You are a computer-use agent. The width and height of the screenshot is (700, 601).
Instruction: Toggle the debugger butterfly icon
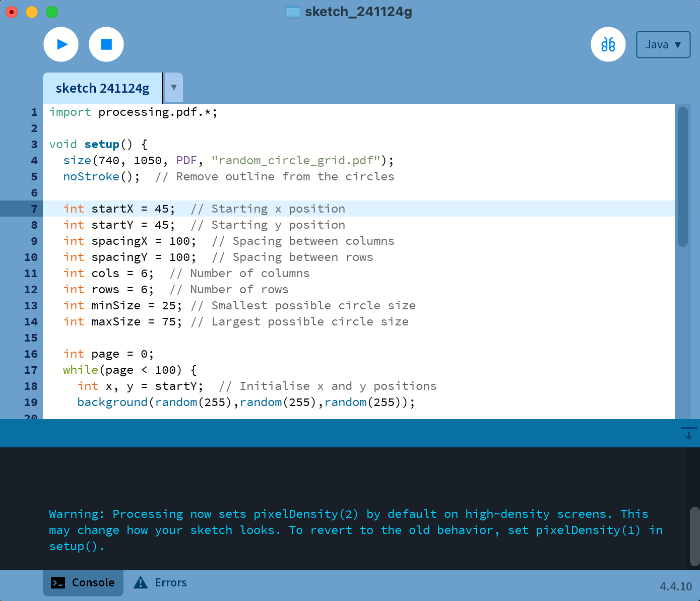608,44
